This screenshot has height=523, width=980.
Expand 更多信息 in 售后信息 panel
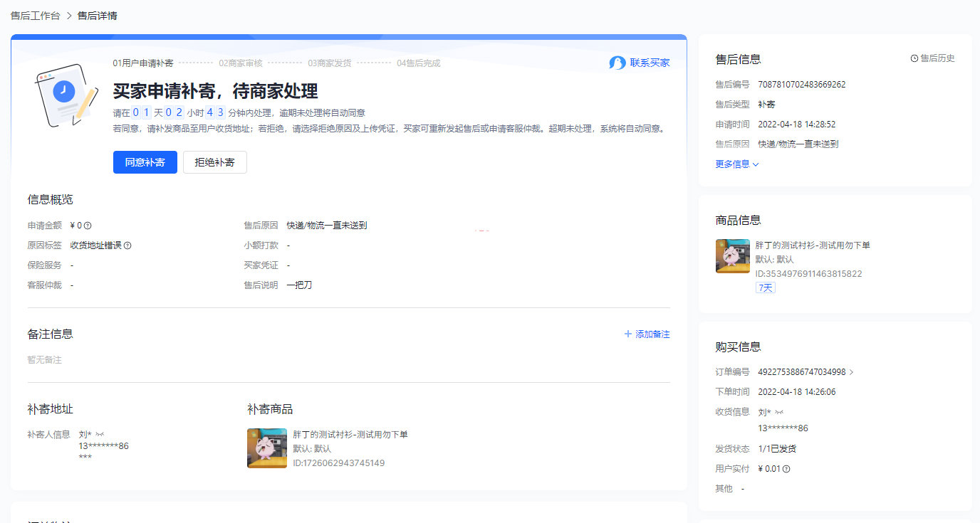click(737, 164)
